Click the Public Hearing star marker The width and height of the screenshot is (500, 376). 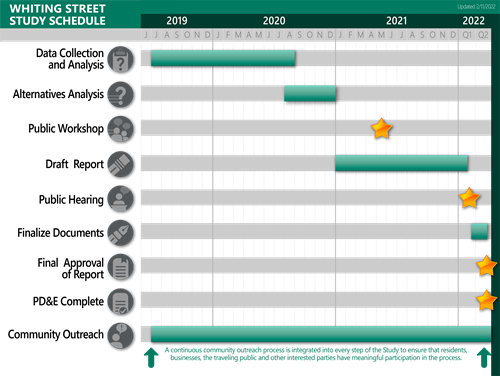[469, 198]
